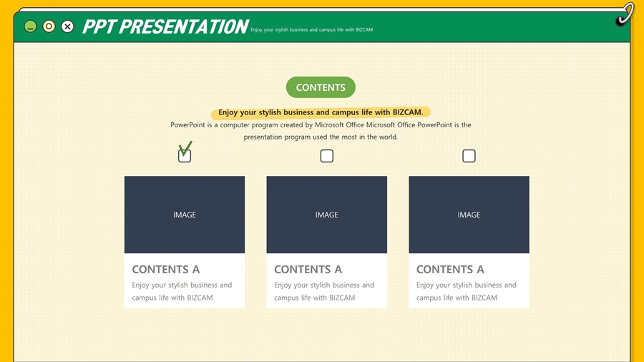This screenshot has height=362, width=644.
Task: Click the yellow maximize circle icon
Action: point(49,26)
